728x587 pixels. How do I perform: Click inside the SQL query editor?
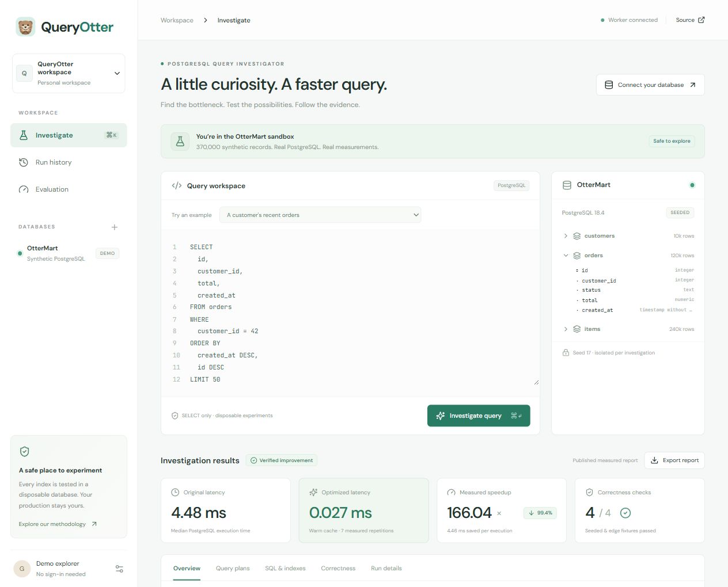[x=350, y=313]
